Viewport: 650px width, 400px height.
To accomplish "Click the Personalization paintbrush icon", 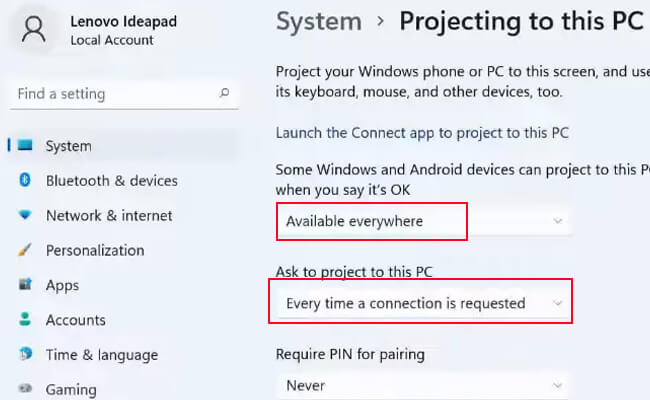I will (x=25, y=250).
